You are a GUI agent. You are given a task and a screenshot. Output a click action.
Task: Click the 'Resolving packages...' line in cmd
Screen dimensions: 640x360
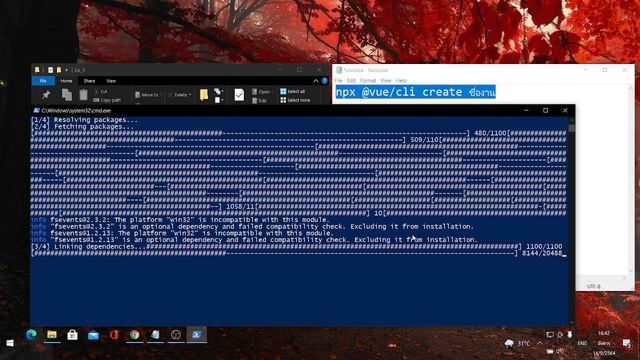[x=84, y=120]
